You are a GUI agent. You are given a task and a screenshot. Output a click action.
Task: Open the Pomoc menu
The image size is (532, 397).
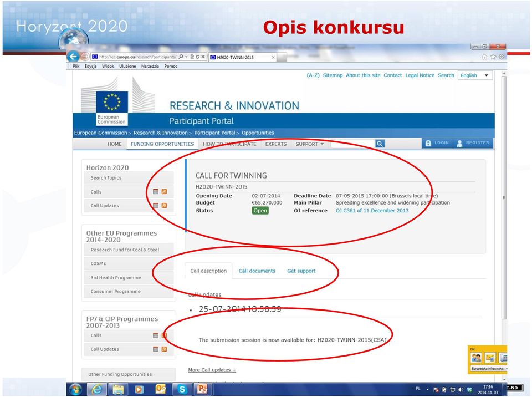(x=171, y=66)
